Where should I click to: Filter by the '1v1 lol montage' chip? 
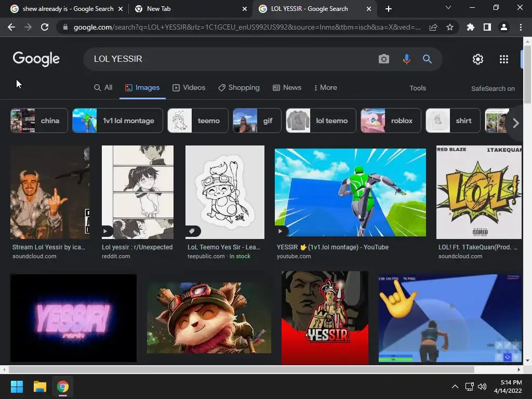117,121
